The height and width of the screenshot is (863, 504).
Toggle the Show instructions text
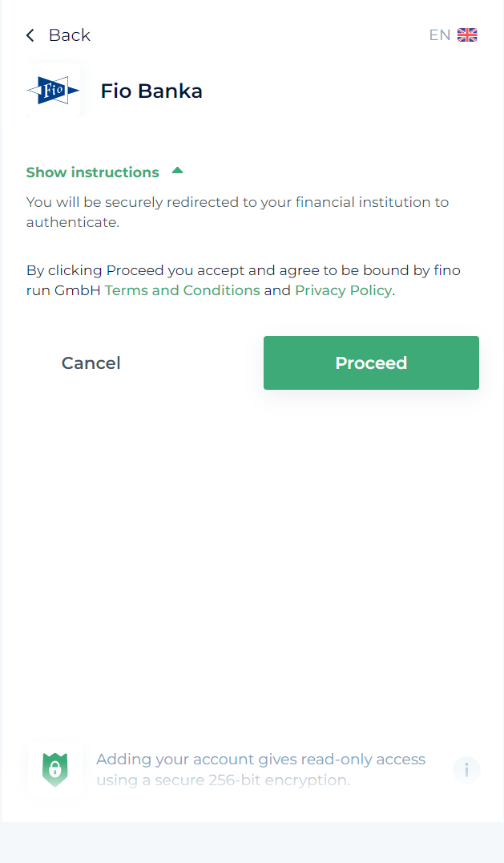click(93, 172)
